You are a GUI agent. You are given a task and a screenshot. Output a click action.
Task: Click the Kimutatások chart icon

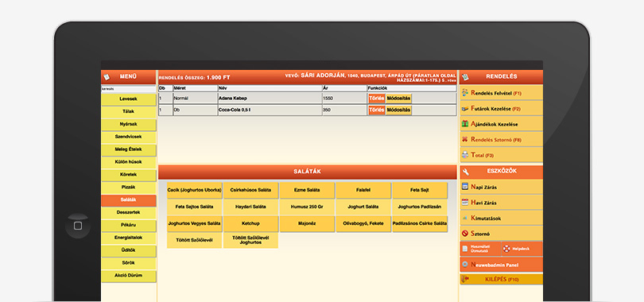click(x=465, y=218)
